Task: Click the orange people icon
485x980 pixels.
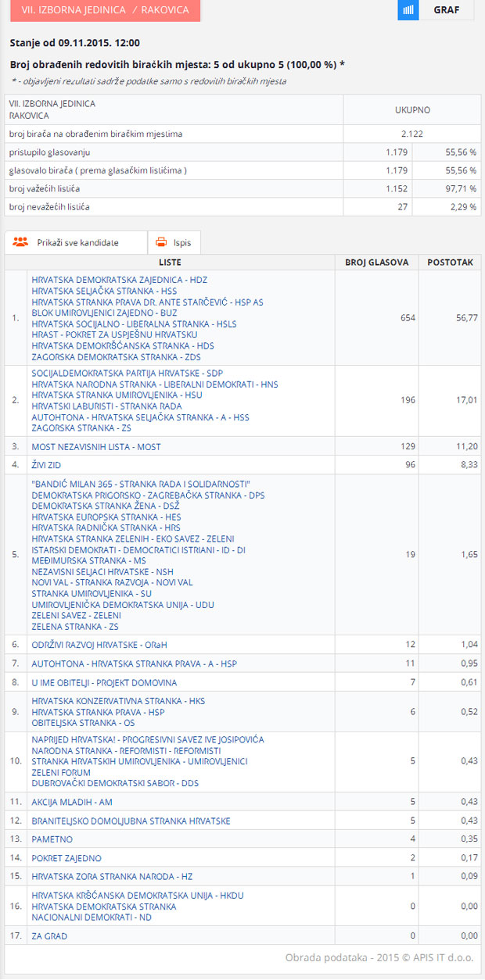Action: [x=20, y=242]
